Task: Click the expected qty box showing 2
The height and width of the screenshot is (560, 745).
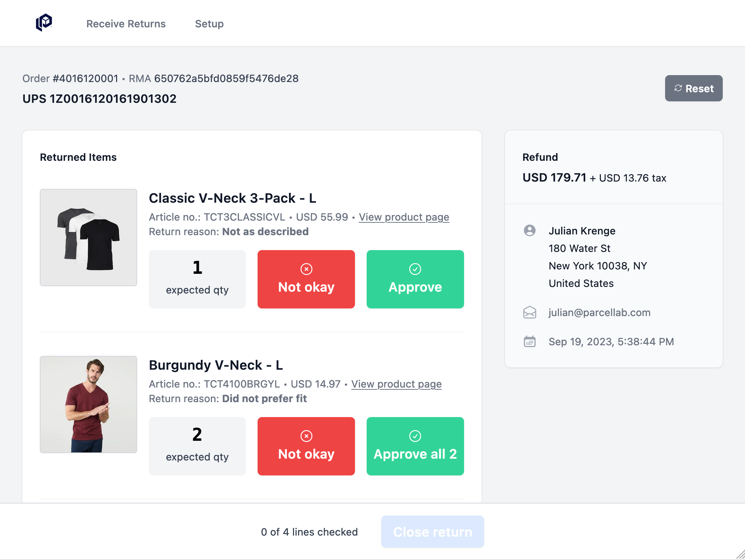Action: coord(197,446)
